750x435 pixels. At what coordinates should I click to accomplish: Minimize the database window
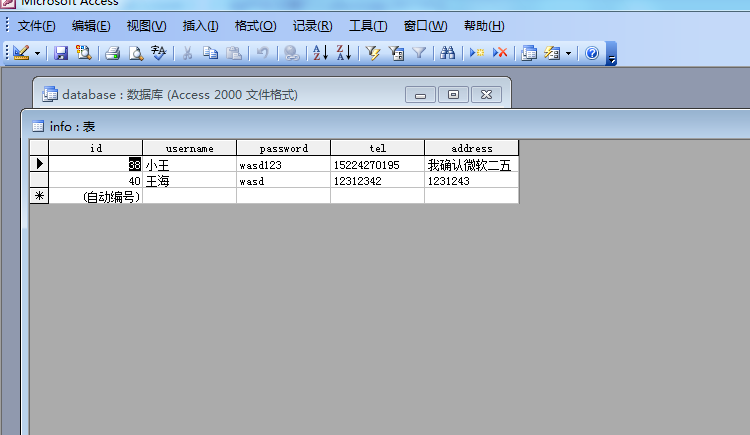click(x=420, y=95)
